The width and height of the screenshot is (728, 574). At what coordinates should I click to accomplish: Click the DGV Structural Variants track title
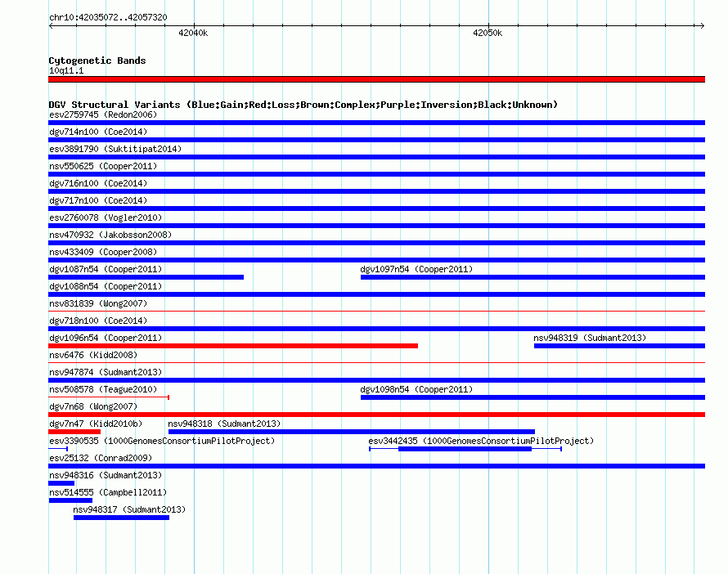click(303, 105)
